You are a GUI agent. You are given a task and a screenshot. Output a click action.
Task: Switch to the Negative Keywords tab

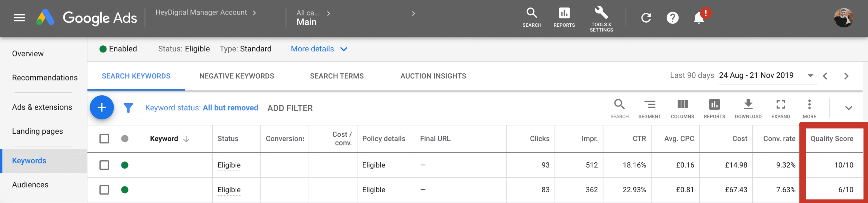[237, 76]
